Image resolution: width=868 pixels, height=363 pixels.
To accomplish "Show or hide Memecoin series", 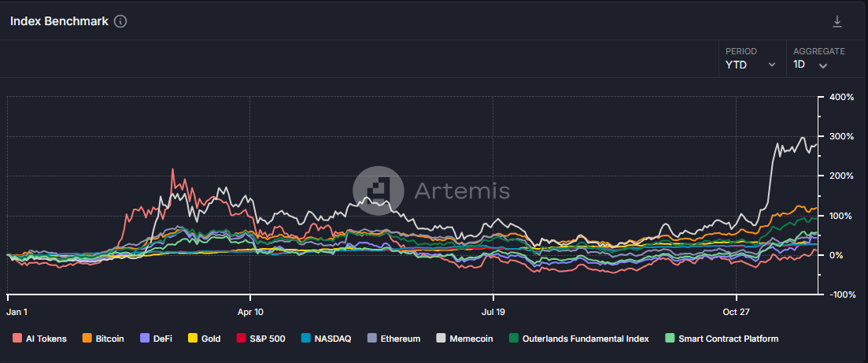I will 464,339.
